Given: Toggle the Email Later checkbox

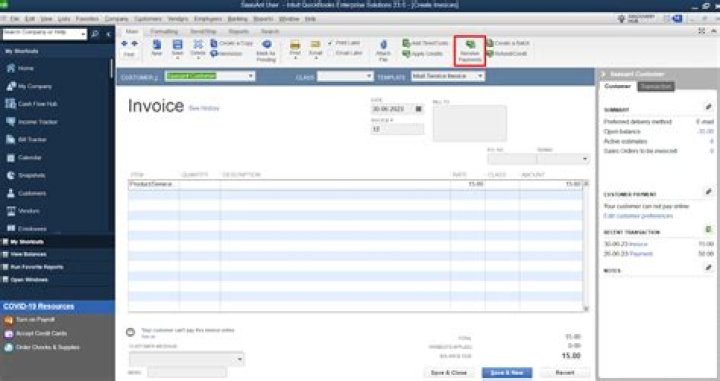Looking at the screenshot, I should pyautogui.click(x=331, y=53).
